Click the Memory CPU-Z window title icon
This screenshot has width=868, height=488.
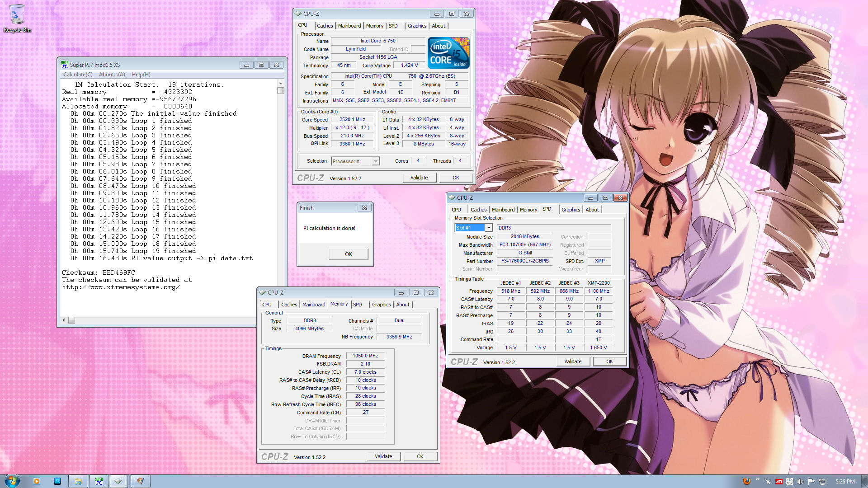coord(262,292)
